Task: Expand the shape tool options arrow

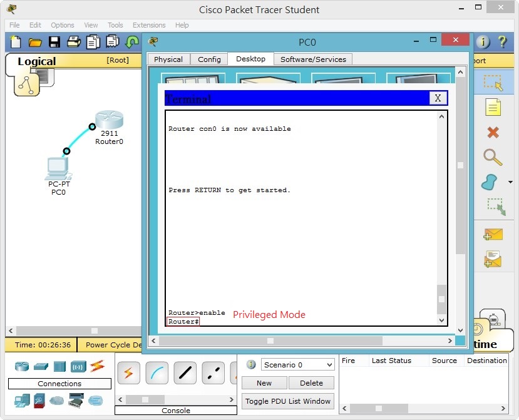Action: (x=510, y=182)
